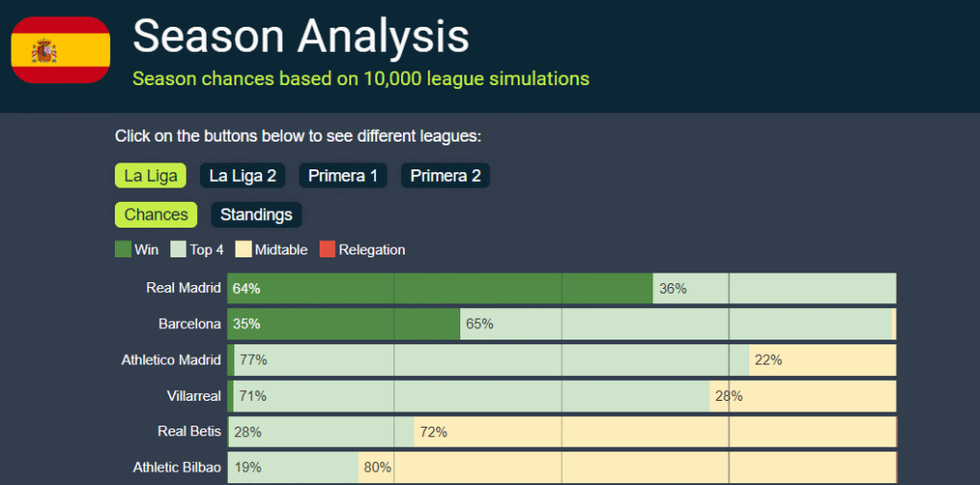Click the yellow Midtable legend swatch
This screenshot has width=980, height=485.
[243, 250]
